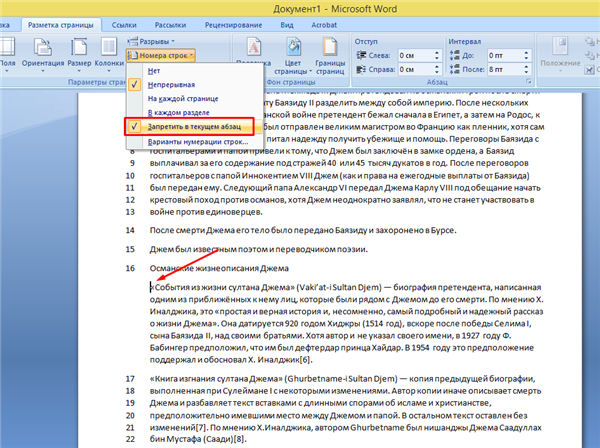Open the Подложка watermark icon
This screenshot has width=600, height=448.
pos(253,47)
